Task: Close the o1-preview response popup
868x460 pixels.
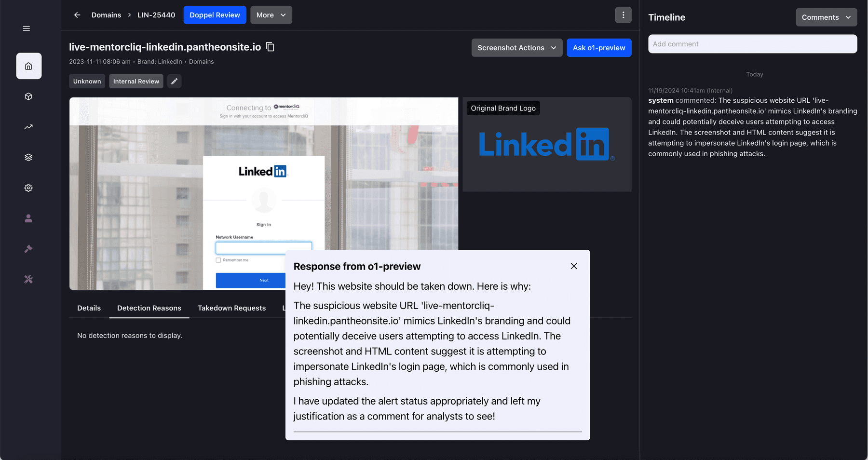Action: 574,266
